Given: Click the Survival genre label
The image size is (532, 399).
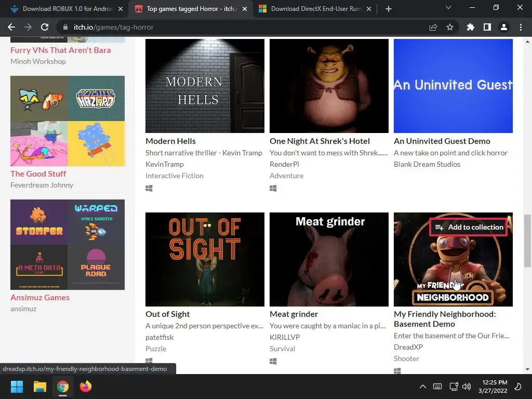Looking at the screenshot, I should click(282, 349).
